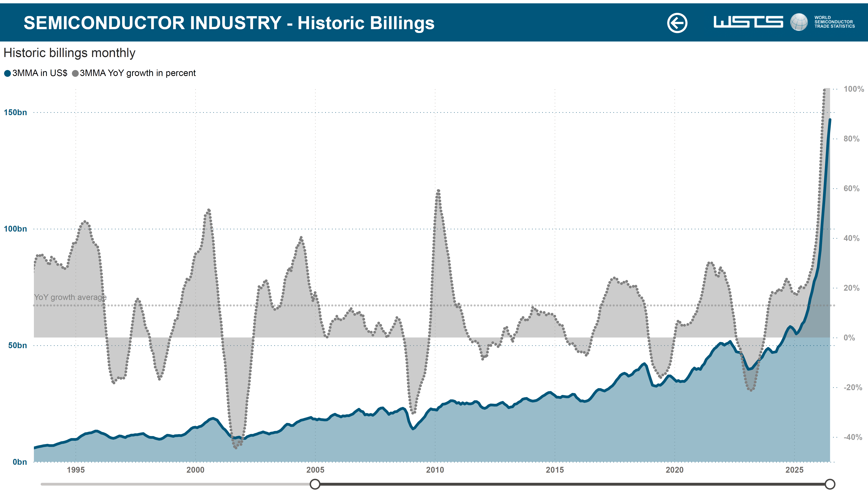
Task: Click the '0bn' left axis label
Action: point(20,462)
